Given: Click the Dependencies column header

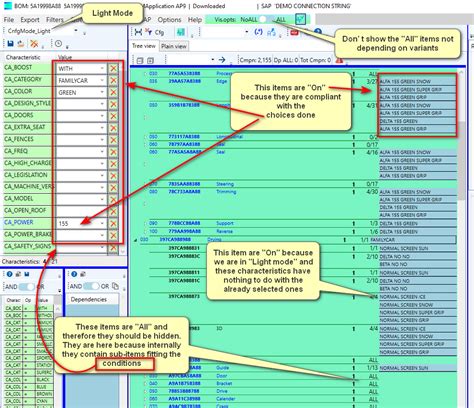Looking at the screenshot, I should (x=92, y=299).
